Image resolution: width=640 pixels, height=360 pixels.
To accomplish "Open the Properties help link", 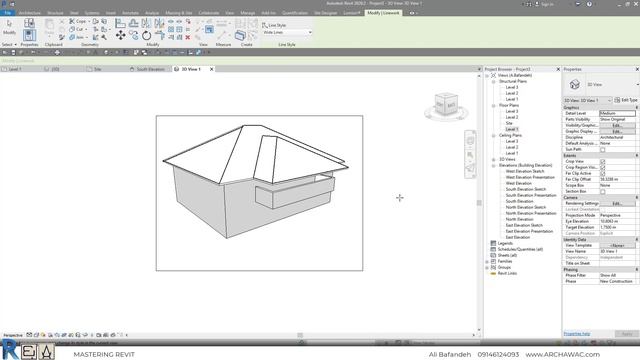I will (x=577, y=334).
